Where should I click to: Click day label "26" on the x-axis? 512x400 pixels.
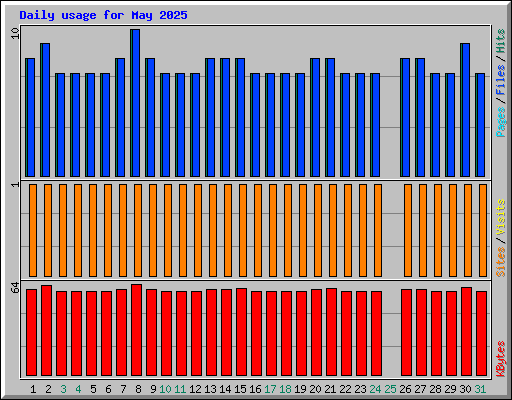[405, 389]
